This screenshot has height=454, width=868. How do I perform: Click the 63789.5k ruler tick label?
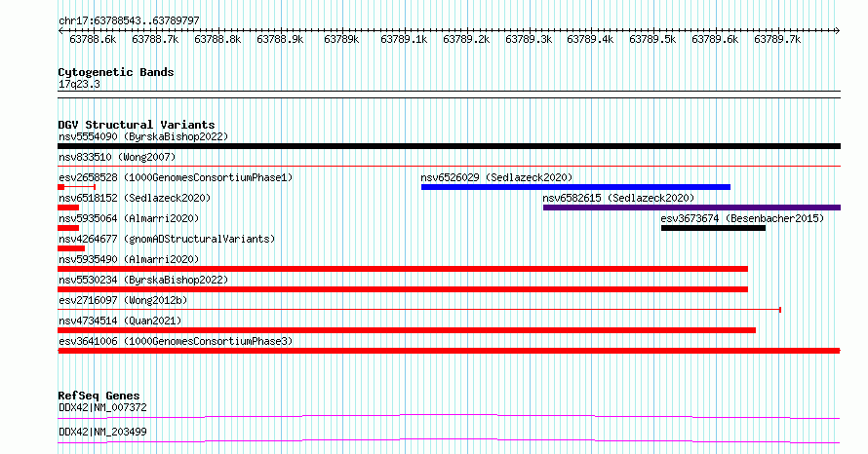[x=652, y=40]
